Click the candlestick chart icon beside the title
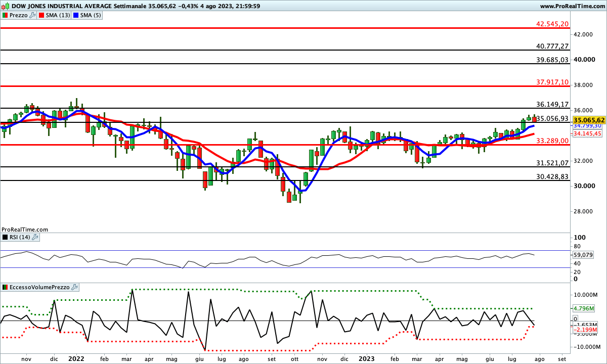Image resolution: width=607 pixels, height=364 pixels. 5,6
